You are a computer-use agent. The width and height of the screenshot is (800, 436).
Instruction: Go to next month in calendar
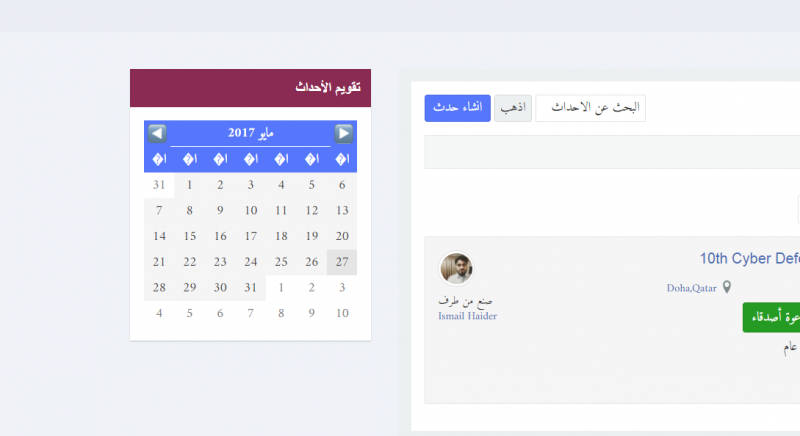coord(343,134)
